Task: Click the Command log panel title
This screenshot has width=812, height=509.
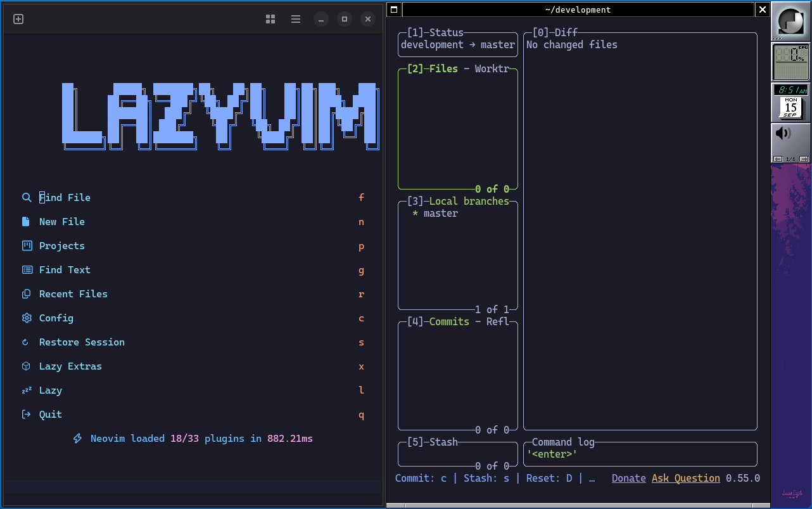Action: (563, 442)
